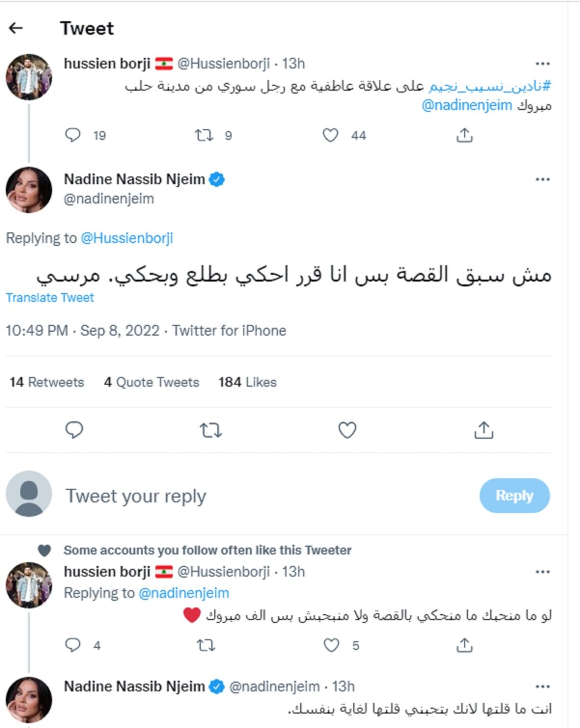Image resolution: width=580 pixels, height=728 pixels.
Task: Share the main tweet via share icon
Action: (x=483, y=430)
